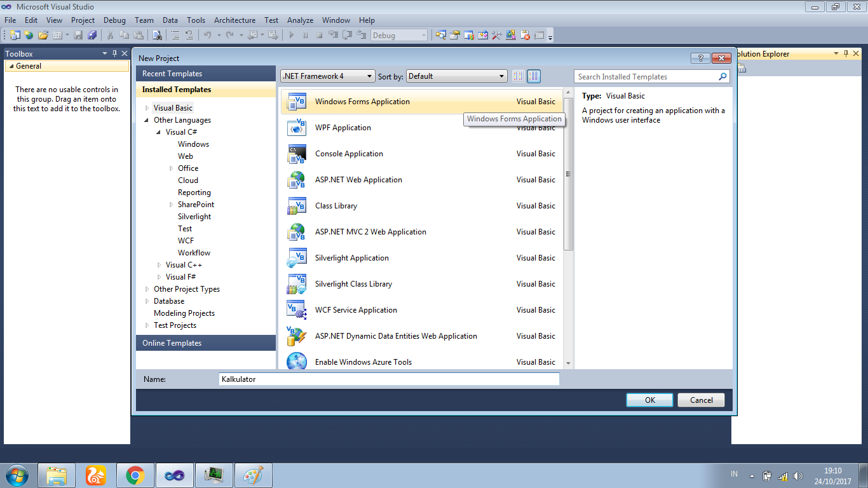The width and height of the screenshot is (868, 488).
Task: Select the Recent Templates section
Action: (206, 74)
